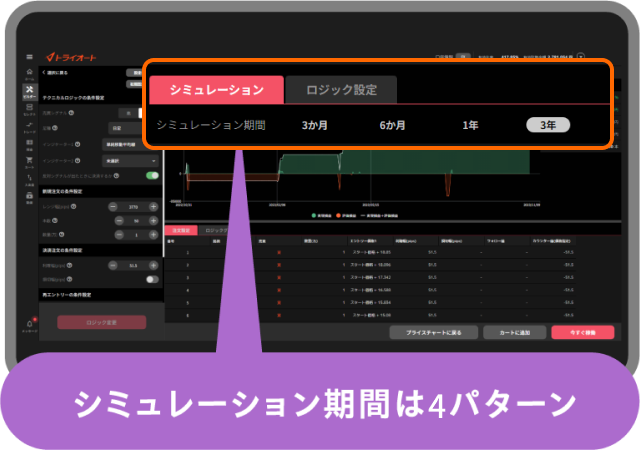
Task: Click the カートに追加 button
Action: [x=515, y=332]
